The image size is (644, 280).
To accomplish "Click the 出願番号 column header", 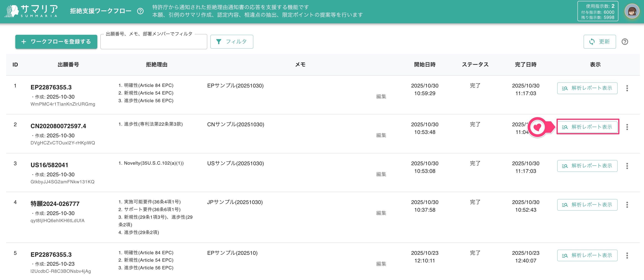I will [x=68, y=65].
